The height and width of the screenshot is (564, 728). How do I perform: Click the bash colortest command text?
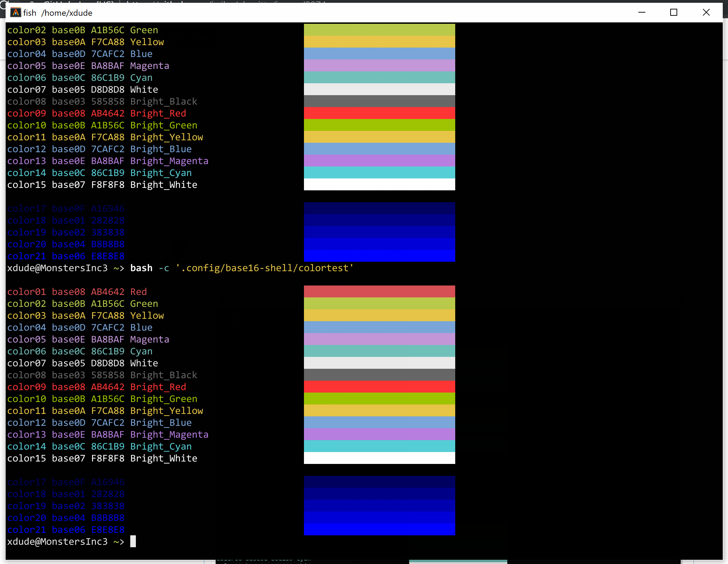coord(242,268)
